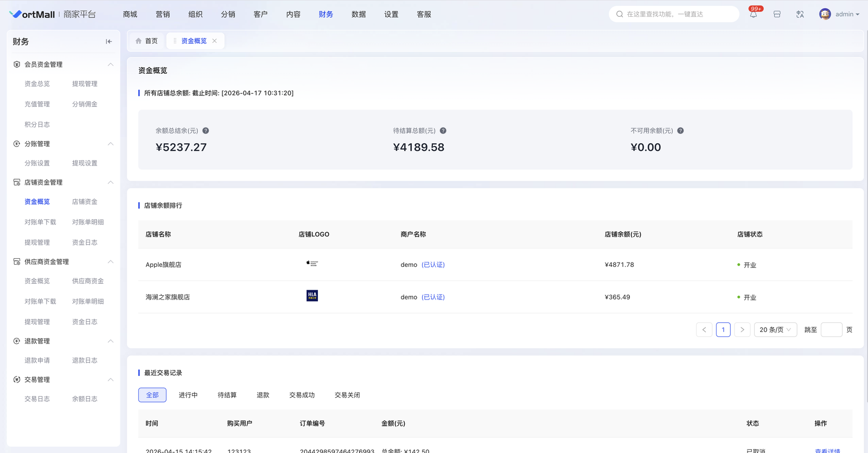Open the 营销 top menu

(163, 15)
